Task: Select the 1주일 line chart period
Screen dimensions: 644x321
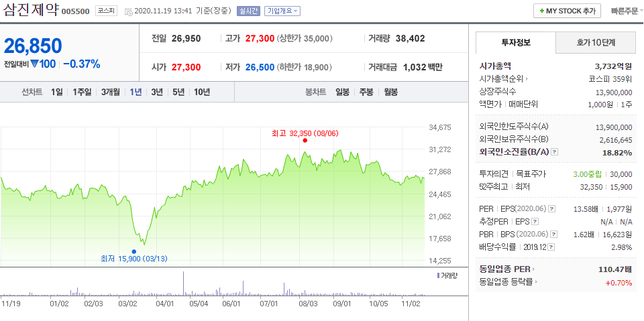Action: pyautogui.click(x=82, y=92)
